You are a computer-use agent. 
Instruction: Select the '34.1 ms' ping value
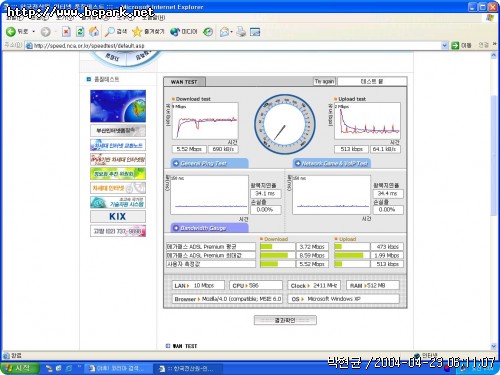coord(265,194)
